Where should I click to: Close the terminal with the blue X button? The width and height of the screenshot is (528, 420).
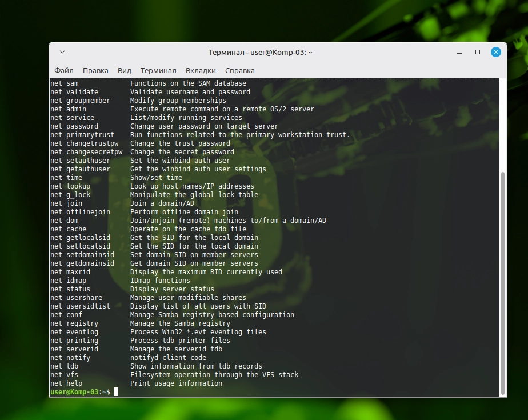(x=495, y=52)
